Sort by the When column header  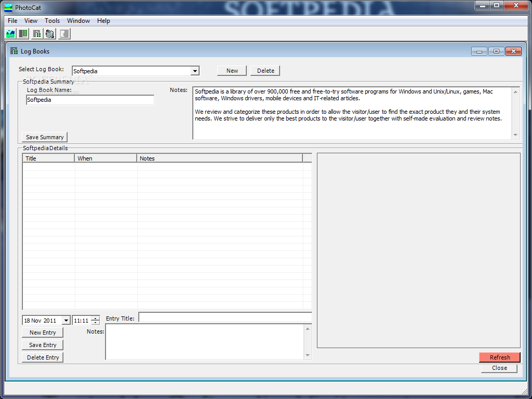pyautogui.click(x=106, y=158)
